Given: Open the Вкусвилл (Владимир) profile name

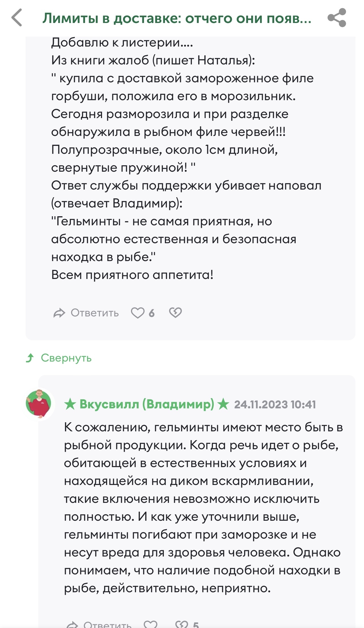Looking at the screenshot, I should pyautogui.click(x=147, y=404).
